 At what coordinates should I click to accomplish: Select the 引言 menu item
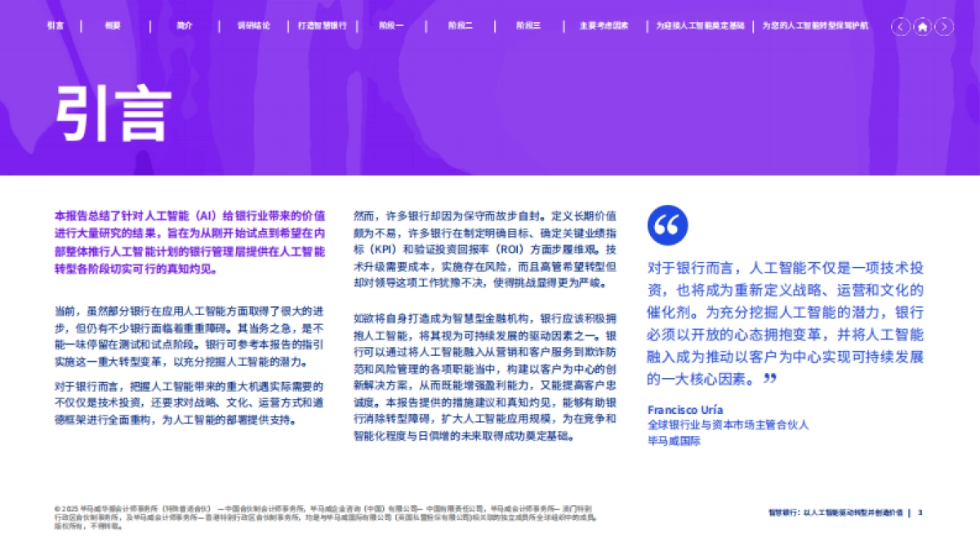pos(54,25)
